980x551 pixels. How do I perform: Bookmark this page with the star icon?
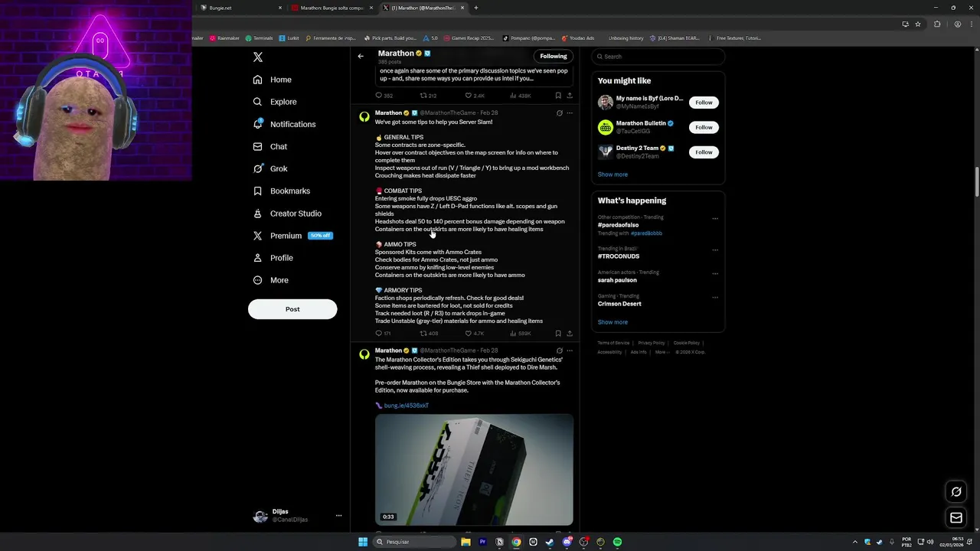918,24
